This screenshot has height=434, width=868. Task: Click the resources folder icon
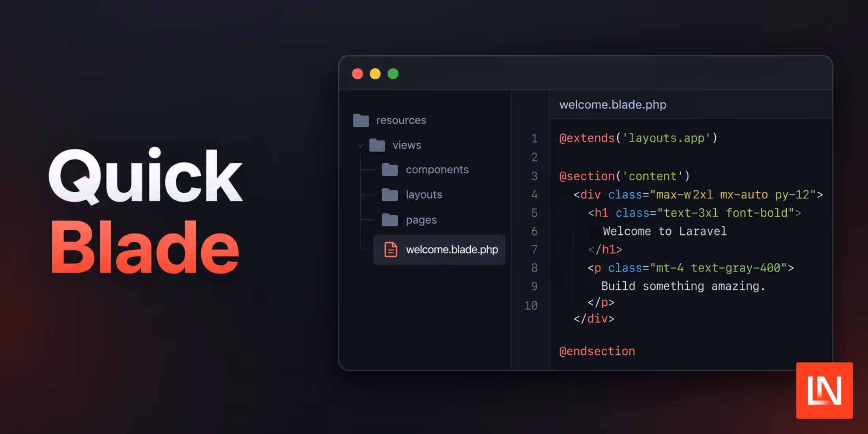point(361,120)
